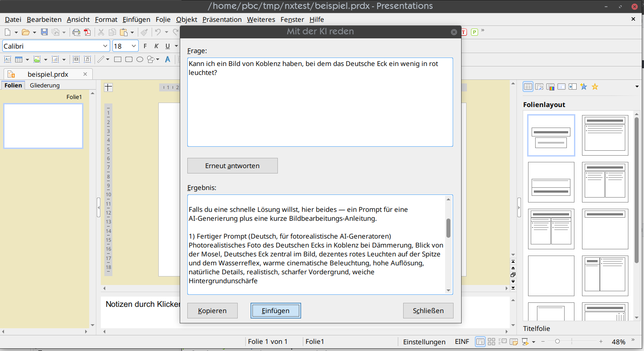Image resolution: width=644 pixels, height=351 pixels.
Task: Click the Insert table icon
Action: [x=19, y=59]
